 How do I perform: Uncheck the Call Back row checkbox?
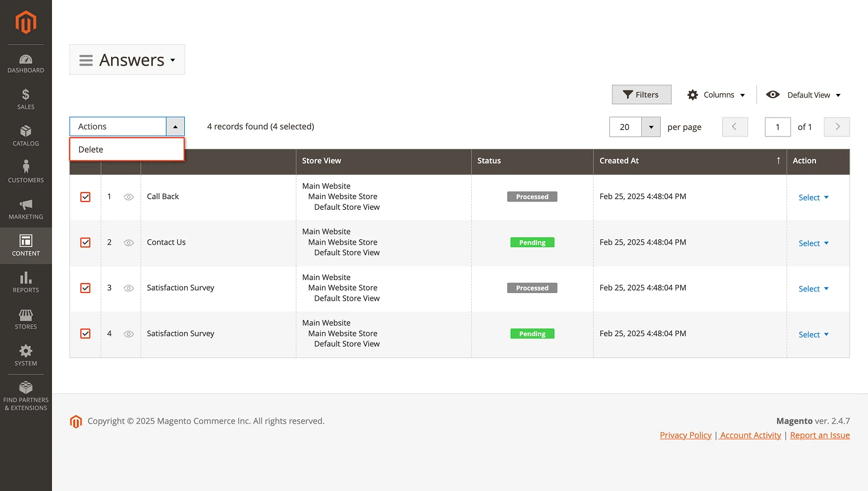(x=85, y=197)
